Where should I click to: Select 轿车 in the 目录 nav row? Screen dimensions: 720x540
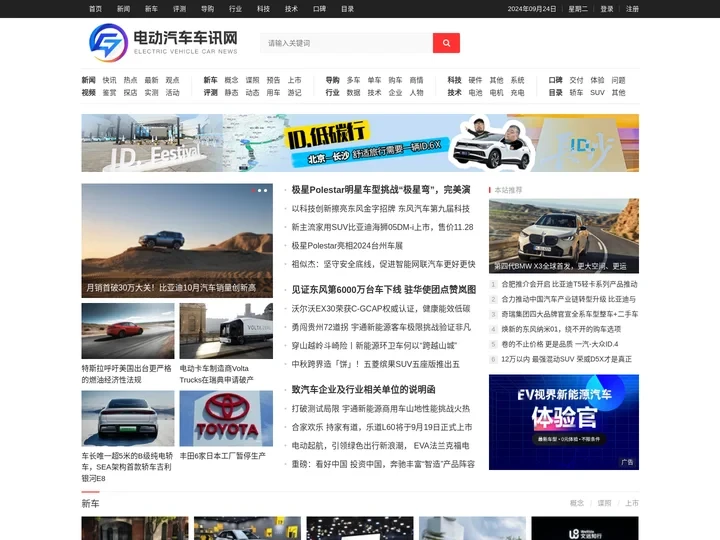pyautogui.click(x=576, y=92)
